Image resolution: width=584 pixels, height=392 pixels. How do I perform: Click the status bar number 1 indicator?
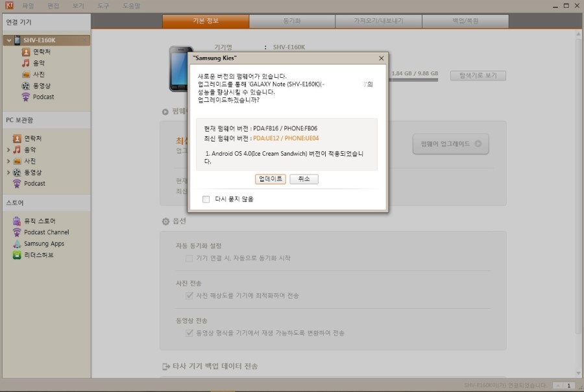(x=568, y=386)
